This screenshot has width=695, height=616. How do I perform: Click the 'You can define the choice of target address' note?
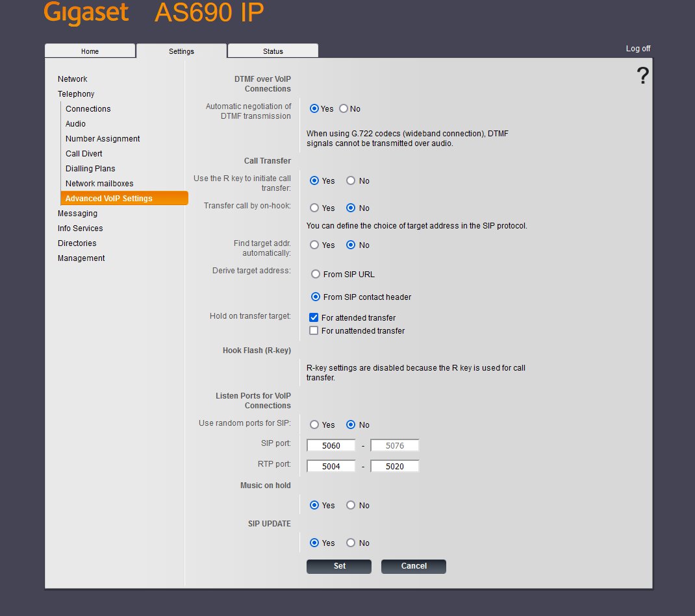(x=416, y=225)
